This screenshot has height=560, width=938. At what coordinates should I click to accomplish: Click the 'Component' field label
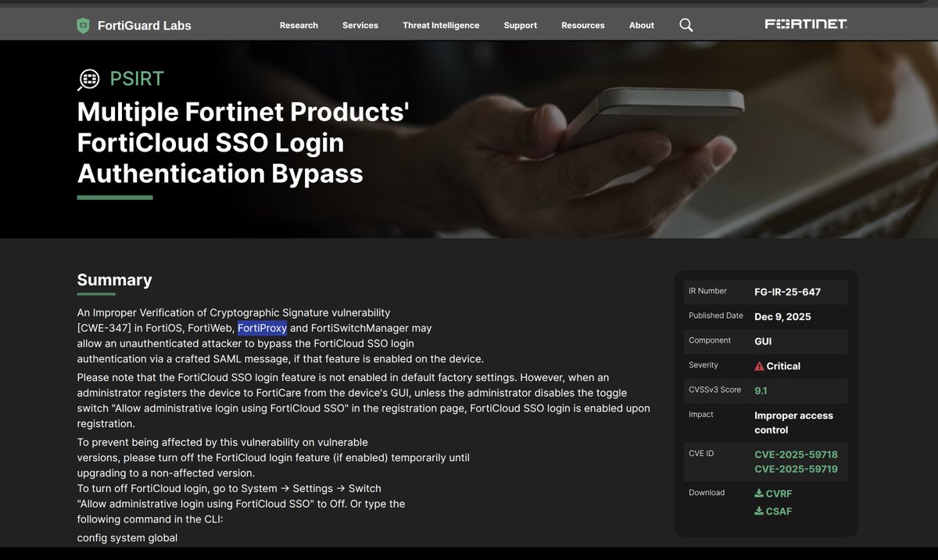pos(710,340)
